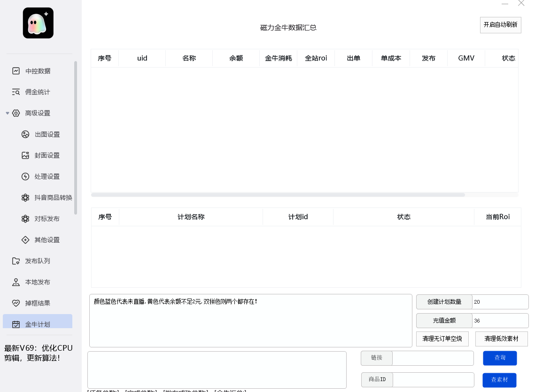Click the 封面设置 image icon
The height and width of the screenshot is (392, 535).
[25, 155]
